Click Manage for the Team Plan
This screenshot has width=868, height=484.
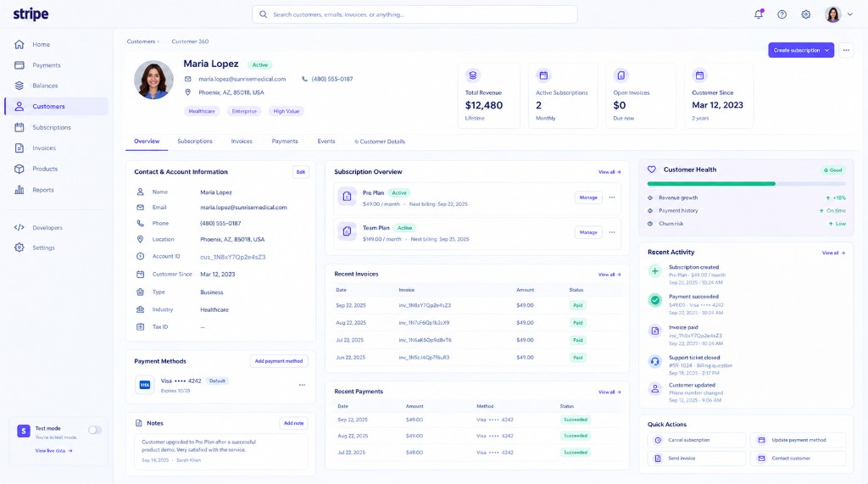[588, 232]
